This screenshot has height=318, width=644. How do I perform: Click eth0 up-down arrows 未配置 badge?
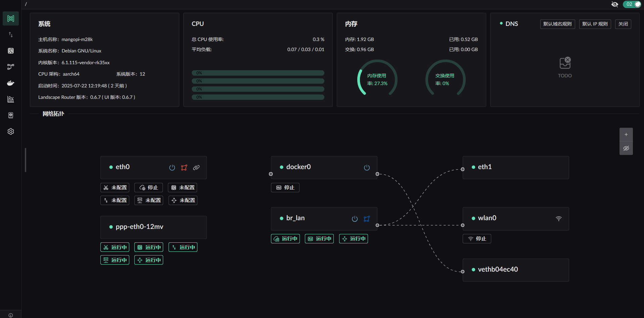(x=115, y=200)
